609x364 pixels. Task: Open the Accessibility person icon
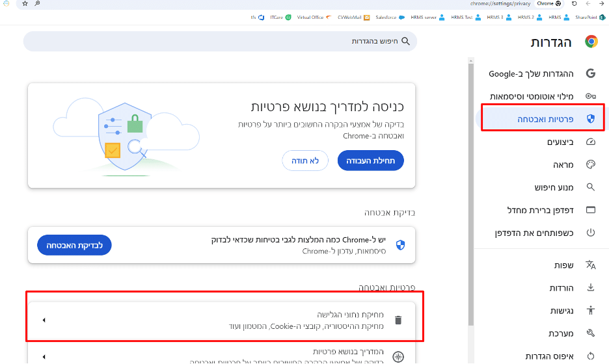pos(591,311)
